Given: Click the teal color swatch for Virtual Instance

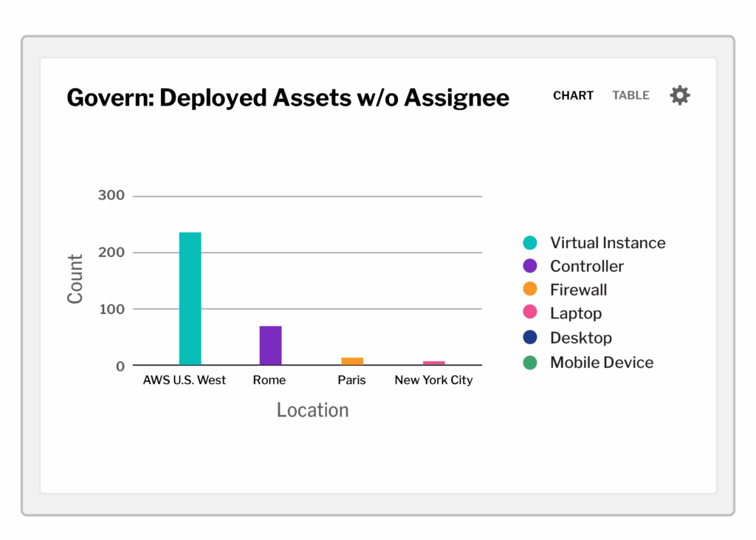Looking at the screenshot, I should pos(530,242).
